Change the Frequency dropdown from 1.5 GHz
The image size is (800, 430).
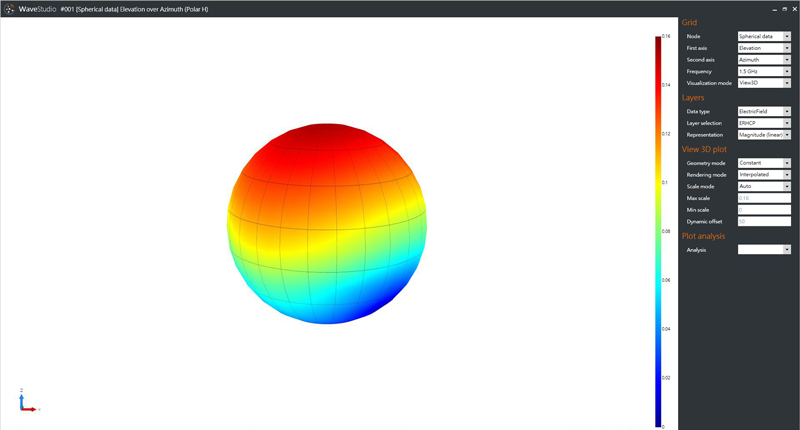pyautogui.click(x=763, y=72)
